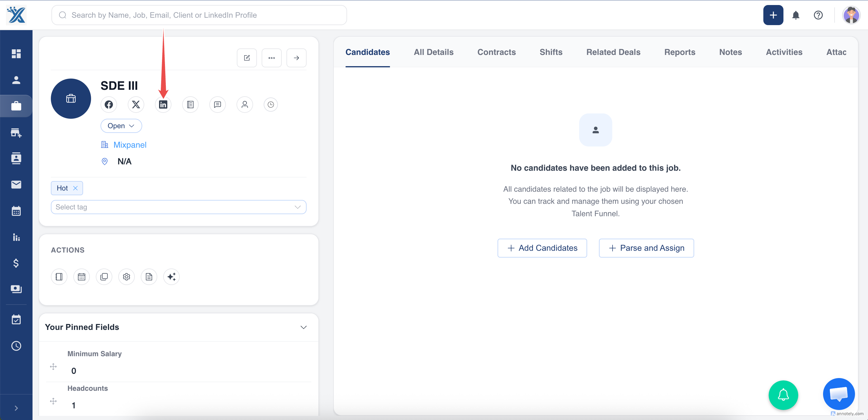Go to next job with arrow button
This screenshot has height=420, width=868.
296,58
